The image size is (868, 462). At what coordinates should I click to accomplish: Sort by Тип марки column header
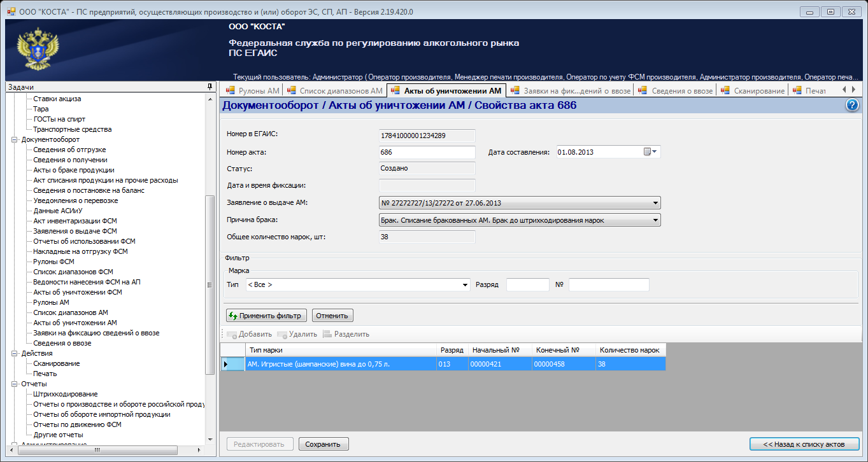(341, 350)
